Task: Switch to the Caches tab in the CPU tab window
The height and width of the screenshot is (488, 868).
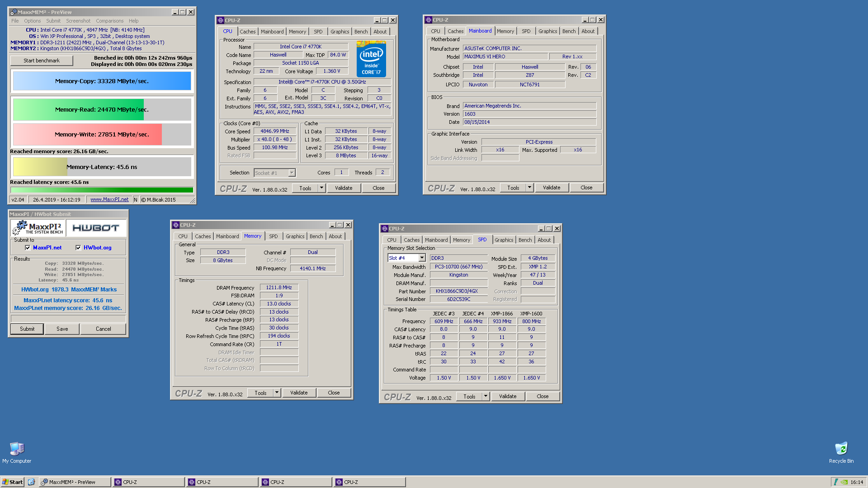Action: (x=247, y=32)
